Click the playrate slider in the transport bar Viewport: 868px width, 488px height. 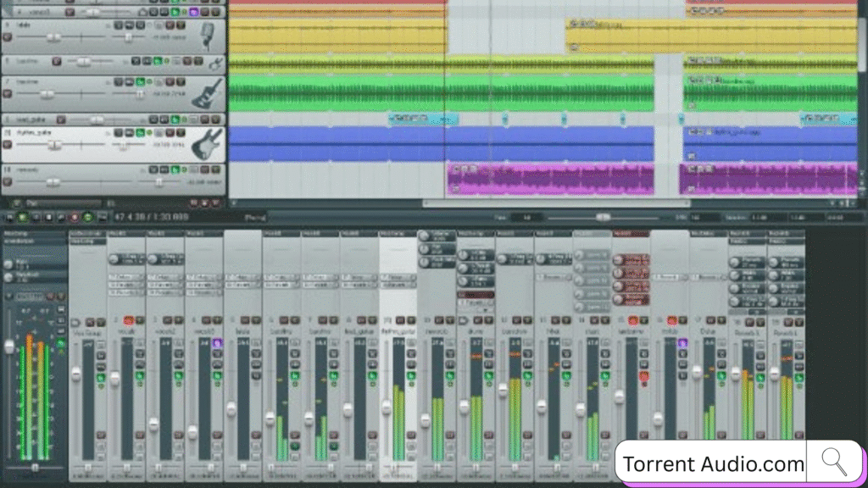tap(602, 218)
